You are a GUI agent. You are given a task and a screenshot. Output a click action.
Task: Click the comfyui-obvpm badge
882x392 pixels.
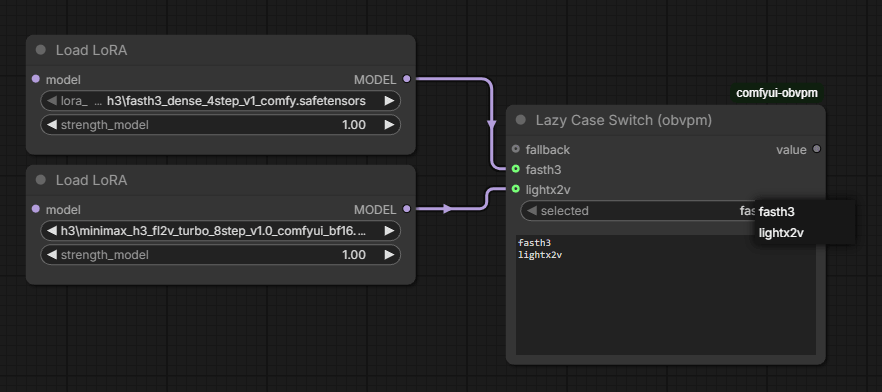(x=777, y=93)
